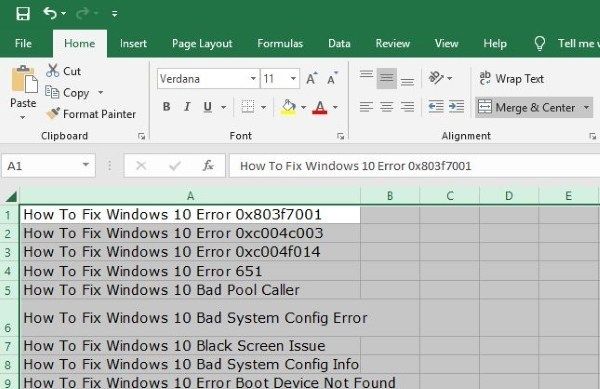Click the Paste clipboard icon
This screenshot has width=600, height=389.
tap(24, 80)
